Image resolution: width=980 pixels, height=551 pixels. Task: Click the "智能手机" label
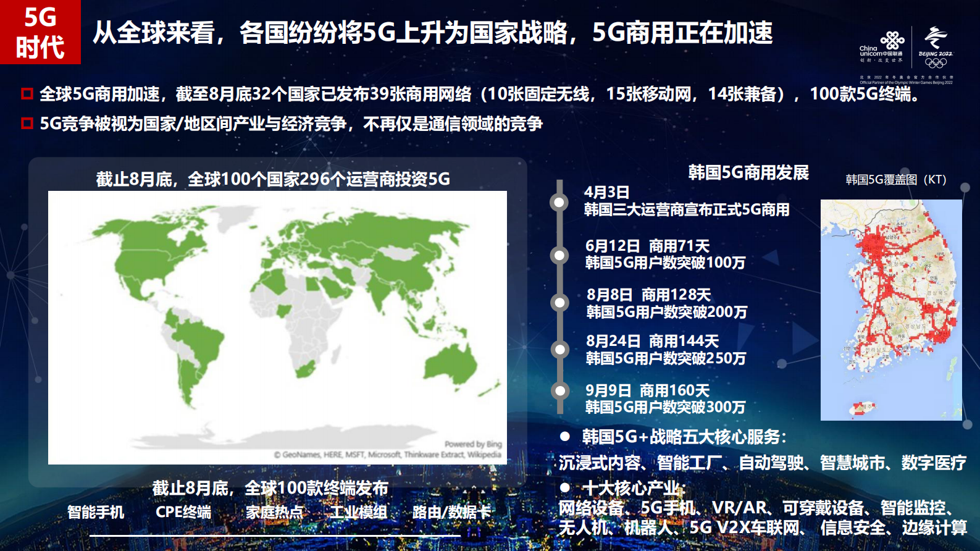coord(96,512)
